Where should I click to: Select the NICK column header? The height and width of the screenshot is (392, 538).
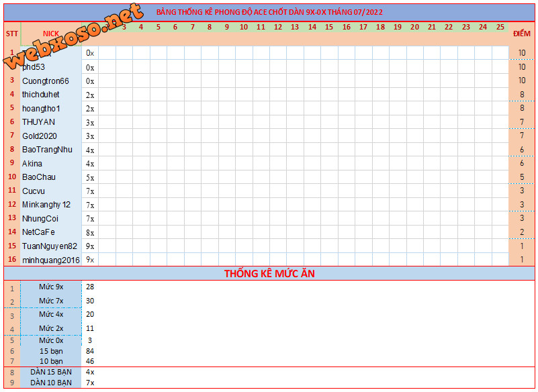tap(51, 34)
